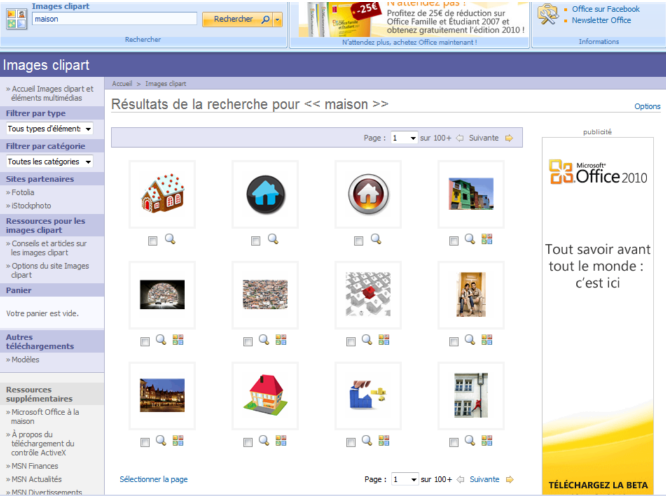Click 'Office sur Facebook' link

pyautogui.click(x=605, y=9)
